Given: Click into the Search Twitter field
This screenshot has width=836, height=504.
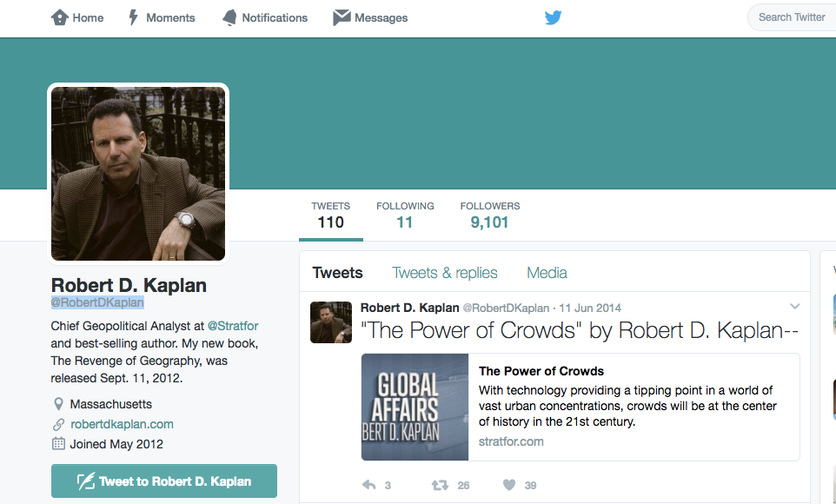Looking at the screenshot, I should [792, 17].
